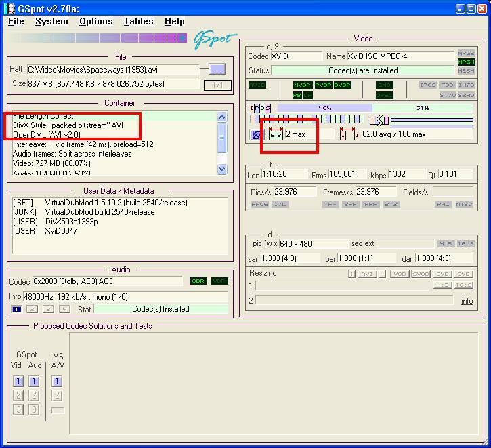Open the Help menu
The width and height of the screenshot is (491, 448).
coord(175,21)
